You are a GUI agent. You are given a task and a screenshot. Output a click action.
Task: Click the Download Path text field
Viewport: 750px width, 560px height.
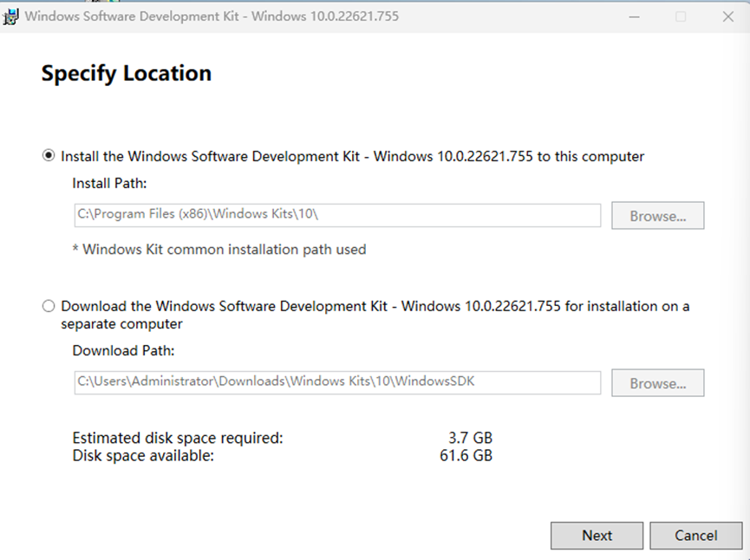337,382
